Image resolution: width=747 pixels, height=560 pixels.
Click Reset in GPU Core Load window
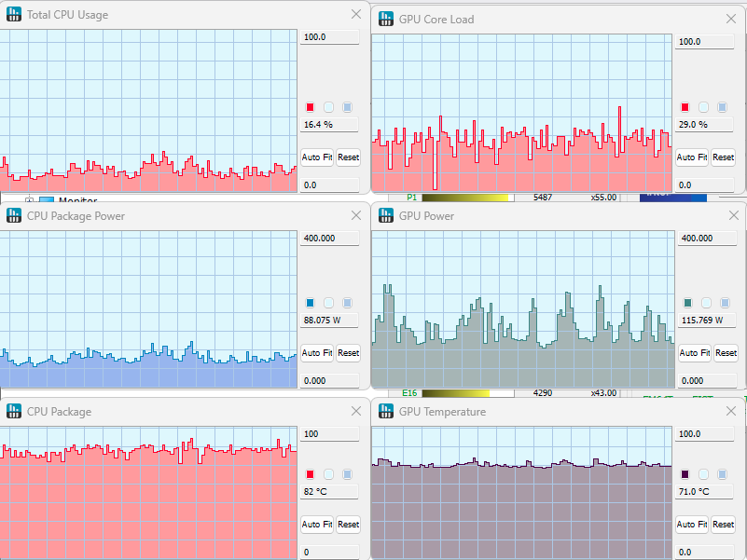click(723, 157)
